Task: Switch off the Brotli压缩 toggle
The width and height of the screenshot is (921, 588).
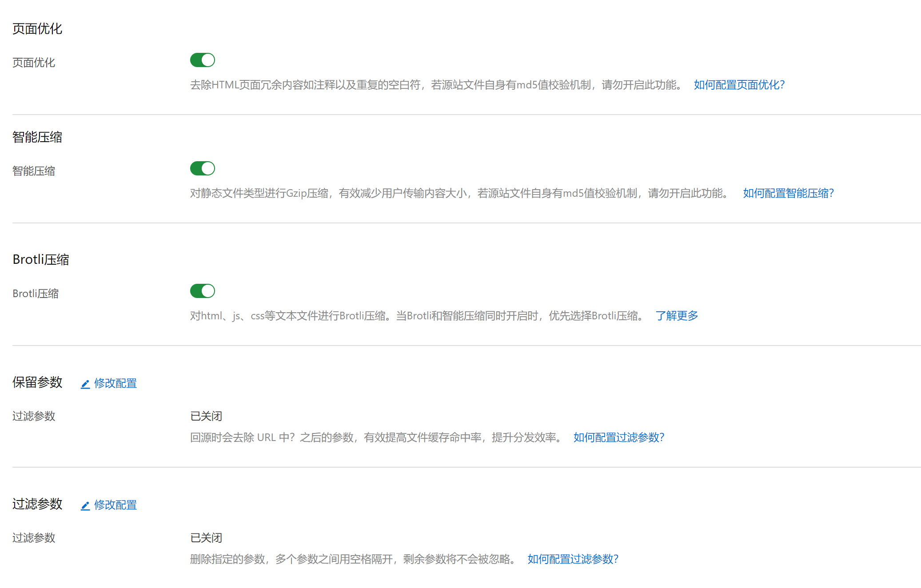Action: pos(202,291)
